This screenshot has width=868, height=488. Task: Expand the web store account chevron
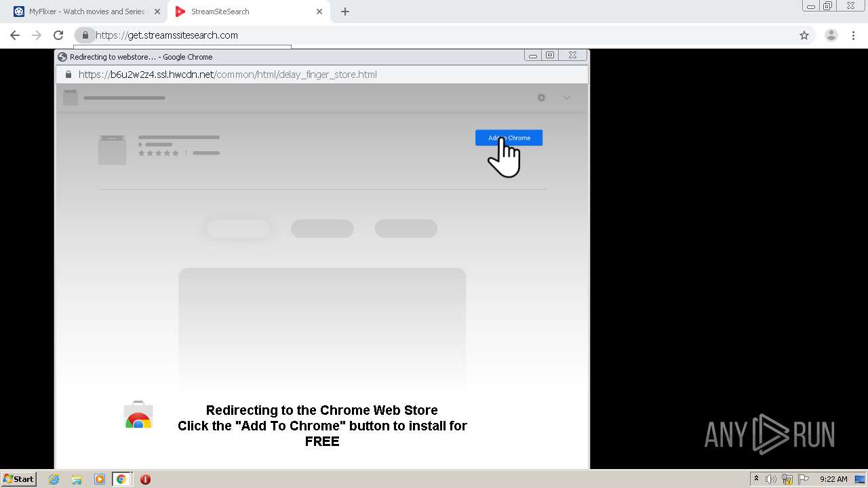[566, 98]
